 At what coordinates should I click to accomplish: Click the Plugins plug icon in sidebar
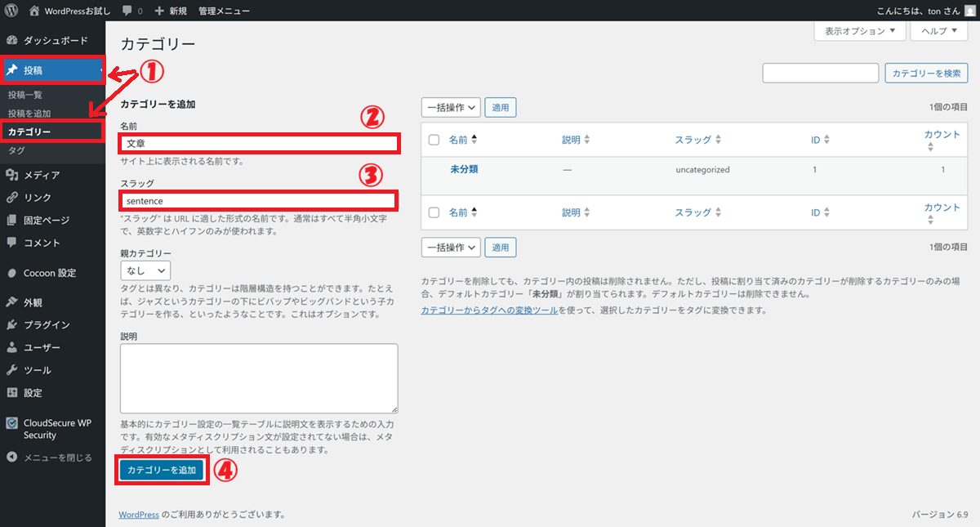11,324
